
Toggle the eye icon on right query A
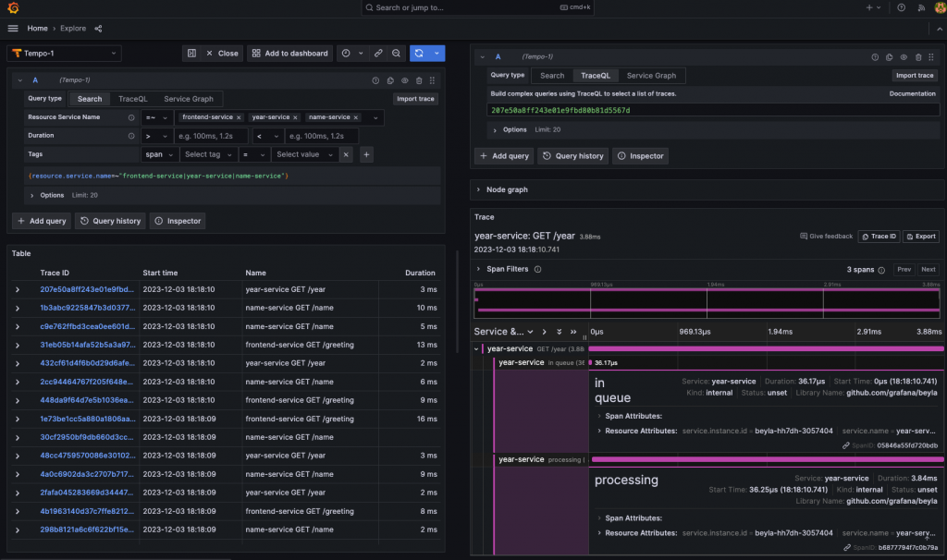click(x=904, y=57)
